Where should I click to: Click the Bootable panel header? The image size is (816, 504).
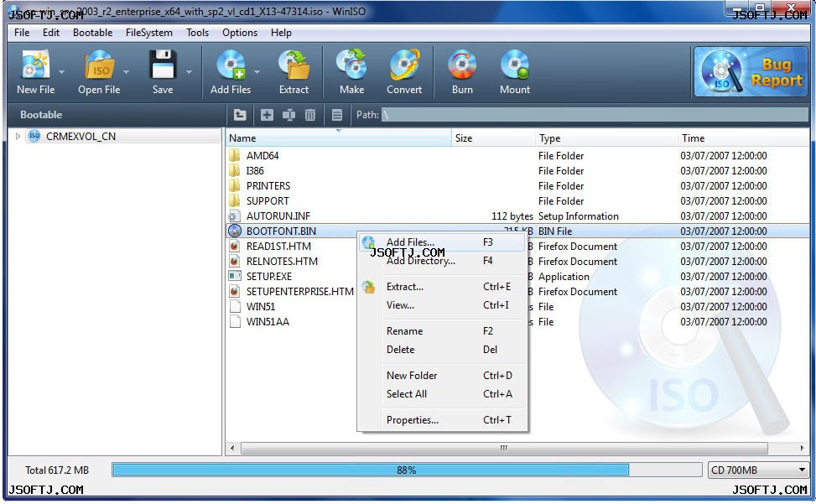click(x=41, y=115)
